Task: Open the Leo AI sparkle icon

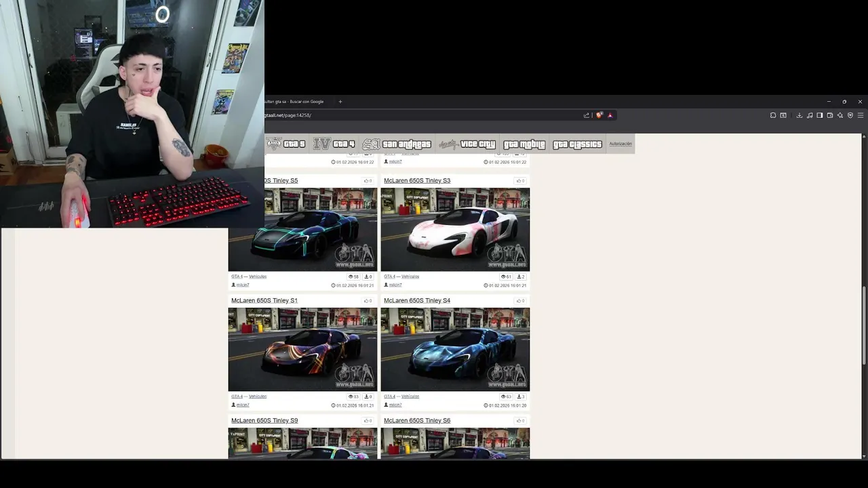Action: (x=840, y=115)
